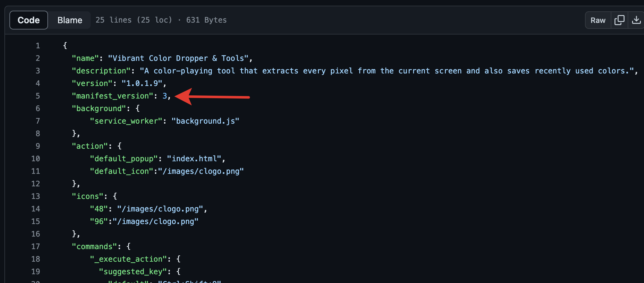The height and width of the screenshot is (283, 644).
Task: Select line number 5 in gutter
Action: (x=38, y=96)
